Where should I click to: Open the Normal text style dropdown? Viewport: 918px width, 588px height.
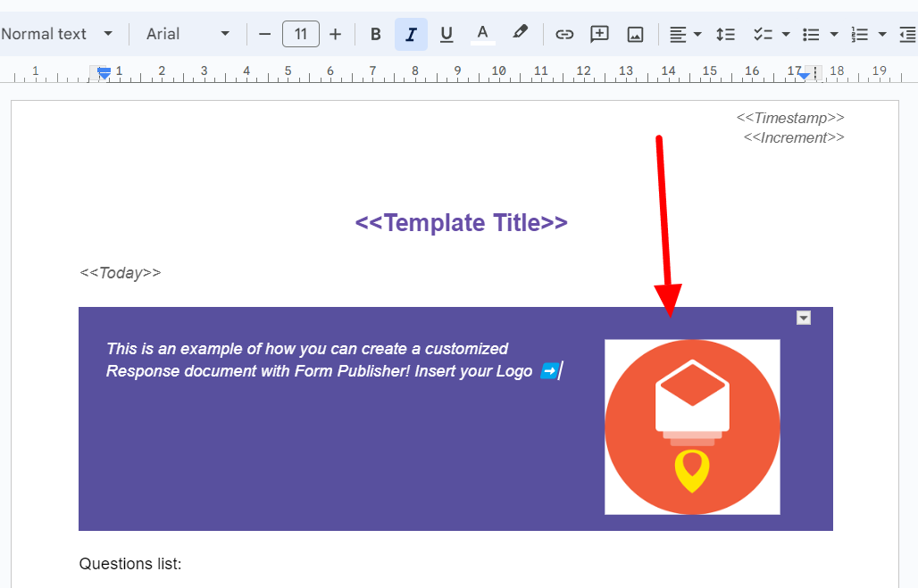[57, 34]
